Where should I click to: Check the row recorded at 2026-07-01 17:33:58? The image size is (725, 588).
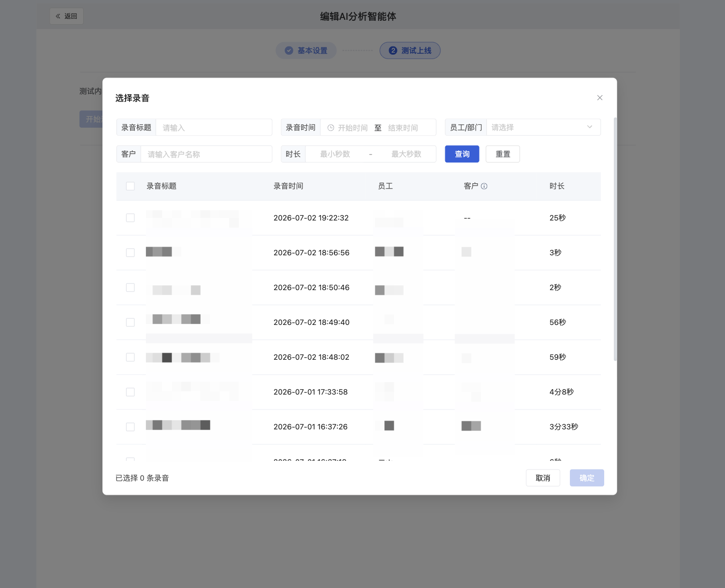tap(130, 392)
